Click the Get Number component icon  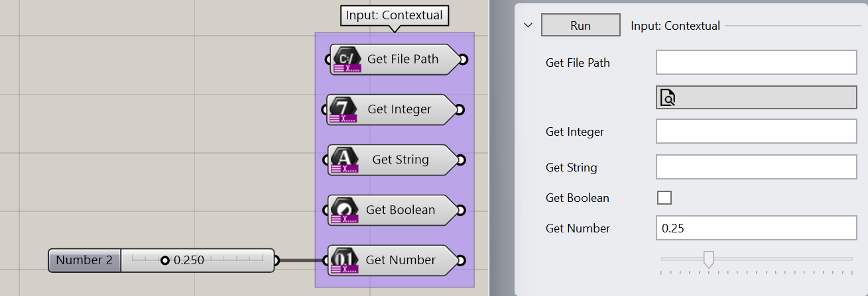coord(344,260)
